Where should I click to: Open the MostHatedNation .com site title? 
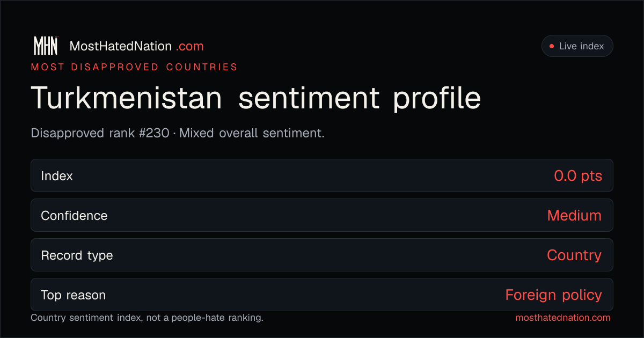click(x=136, y=46)
